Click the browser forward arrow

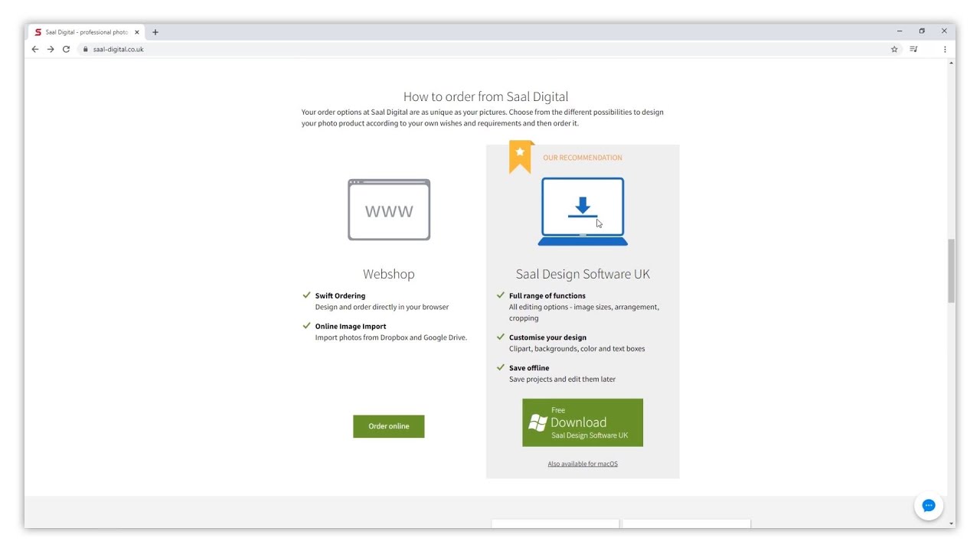51,49
